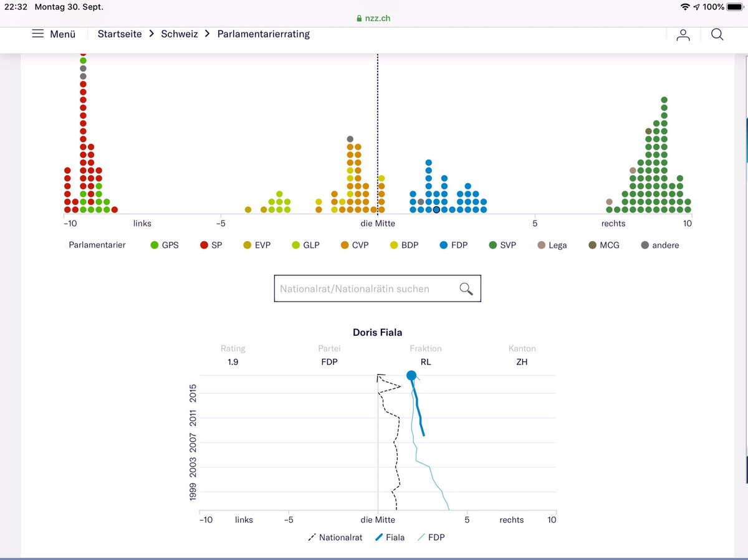748x560 pixels.
Task: Click the rating value 1.9
Action: pos(233,362)
